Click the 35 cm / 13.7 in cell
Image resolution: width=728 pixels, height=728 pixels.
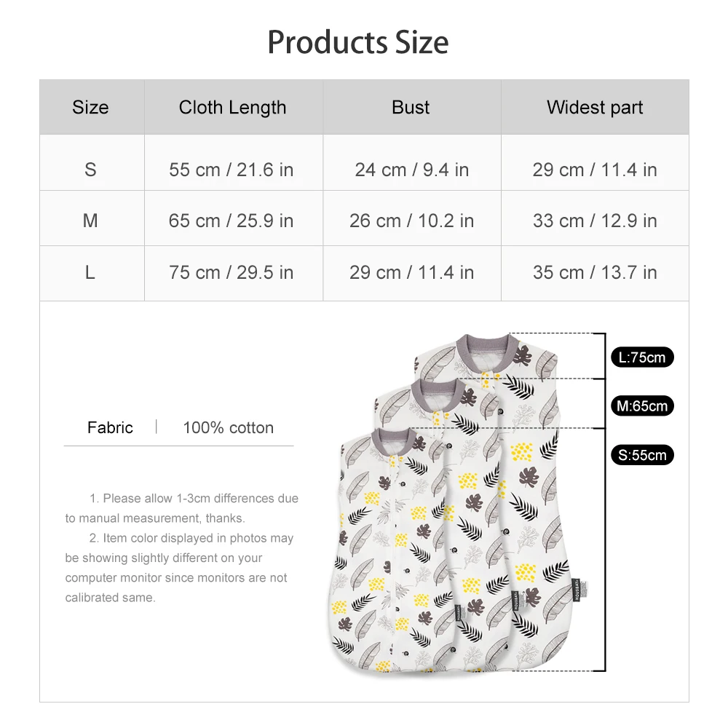point(595,272)
